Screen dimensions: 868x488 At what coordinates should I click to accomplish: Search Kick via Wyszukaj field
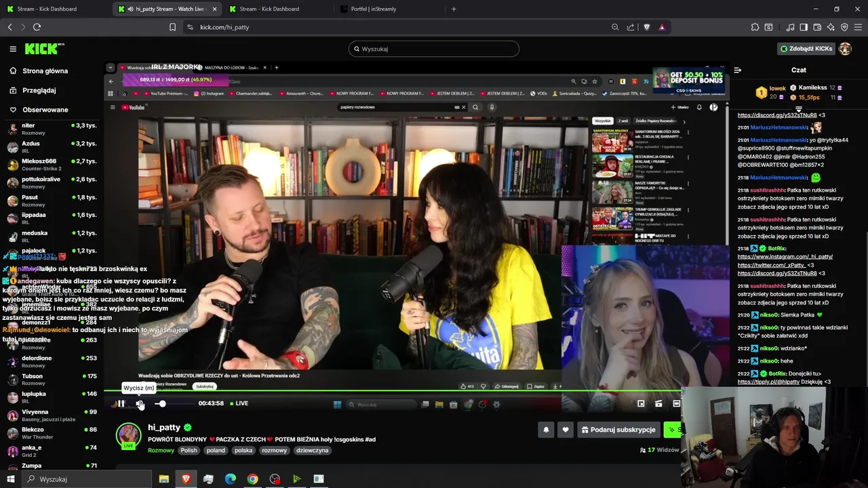434,49
